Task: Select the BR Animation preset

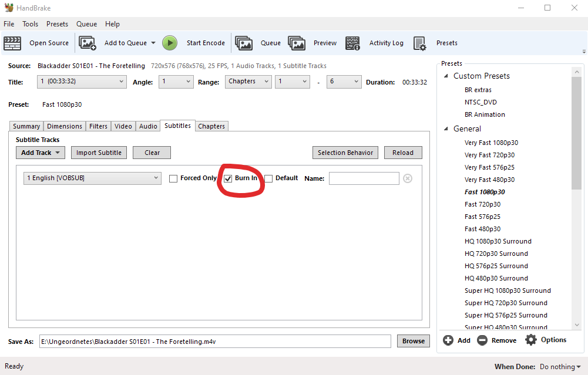Action: [485, 114]
